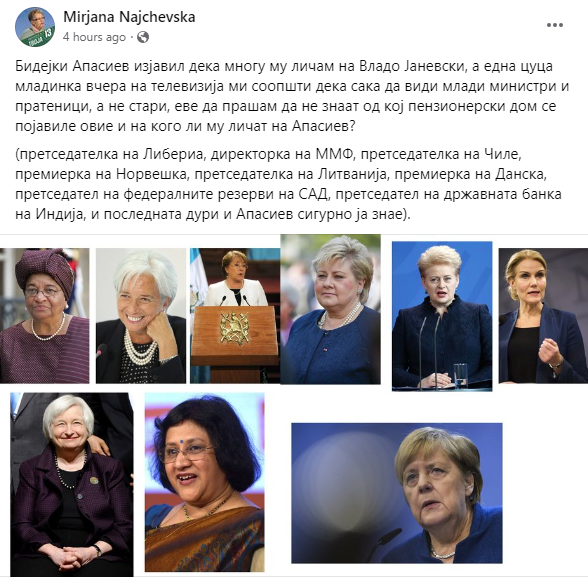Open photo of seated woman in purple jacket
The height and width of the screenshot is (585, 588).
72,484
